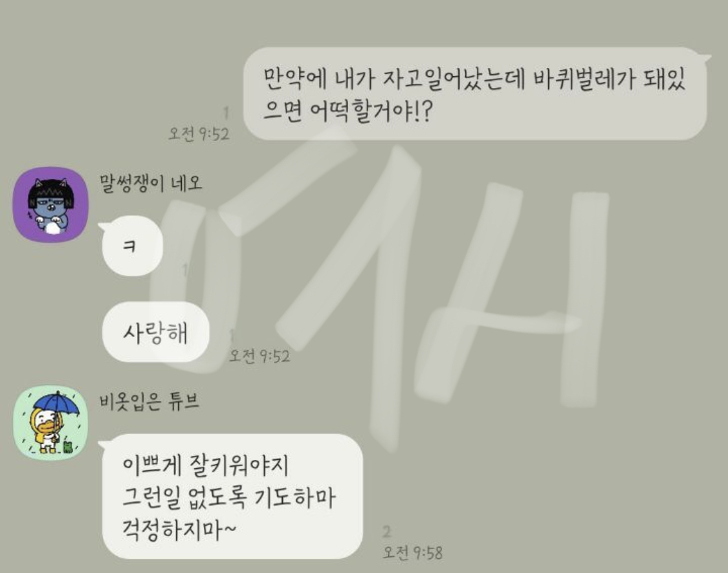Click unread count 1 beside the 사랑해 bubble
The height and width of the screenshot is (573, 728).
[x=232, y=336]
